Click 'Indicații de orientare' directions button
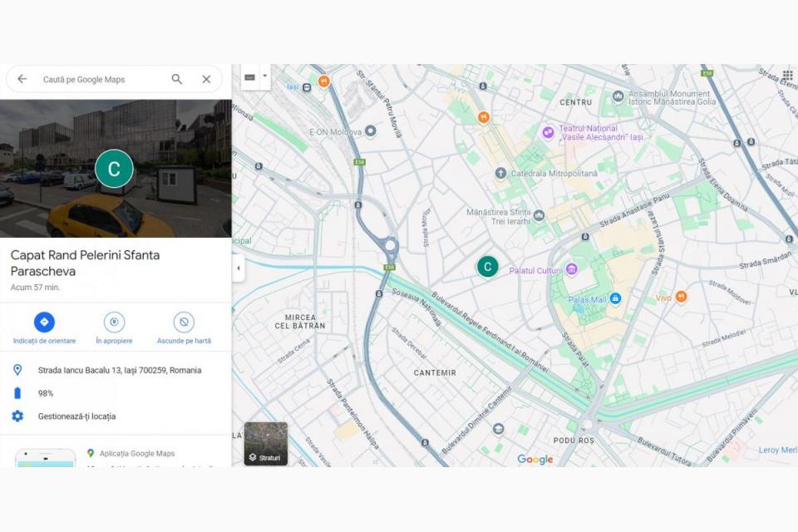The image size is (798, 532). [44, 328]
